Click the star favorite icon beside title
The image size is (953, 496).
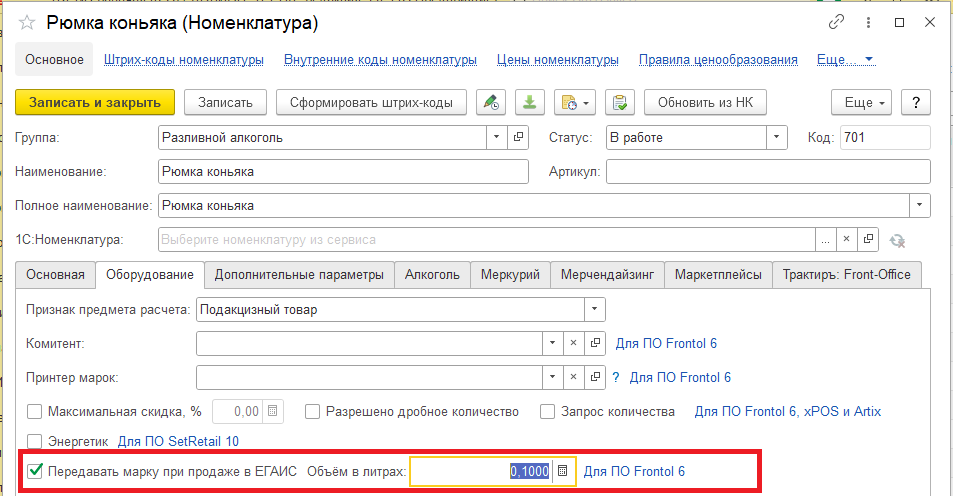pos(27,22)
